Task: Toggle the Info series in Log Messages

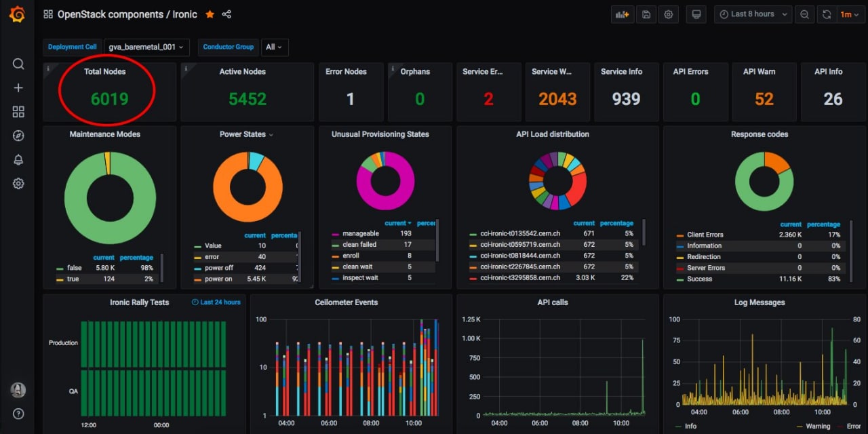Action: (690, 426)
